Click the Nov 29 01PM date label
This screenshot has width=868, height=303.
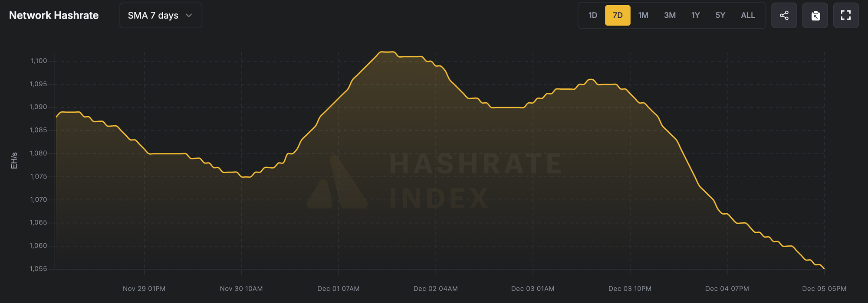144,289
